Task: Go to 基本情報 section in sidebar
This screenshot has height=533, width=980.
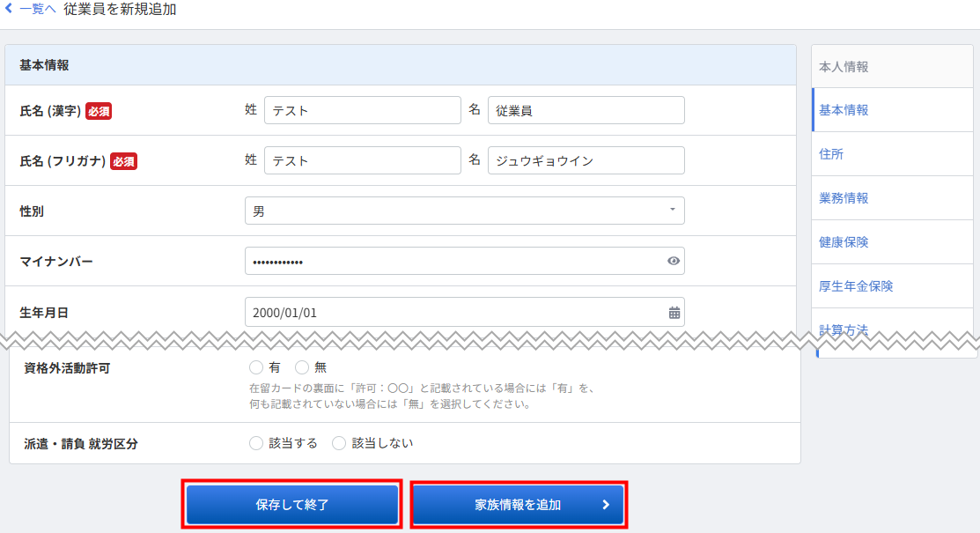Action: [x=844, y=110]
